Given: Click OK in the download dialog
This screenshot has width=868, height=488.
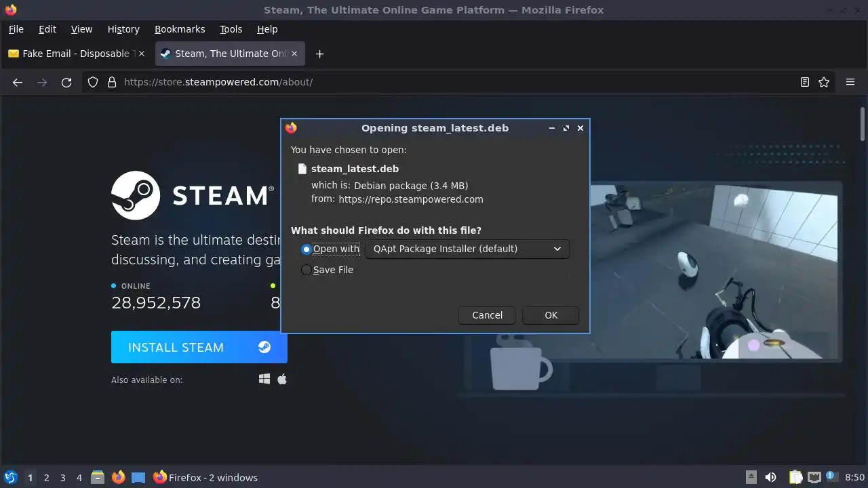Looking at the screenshot, I should point(551,315).
